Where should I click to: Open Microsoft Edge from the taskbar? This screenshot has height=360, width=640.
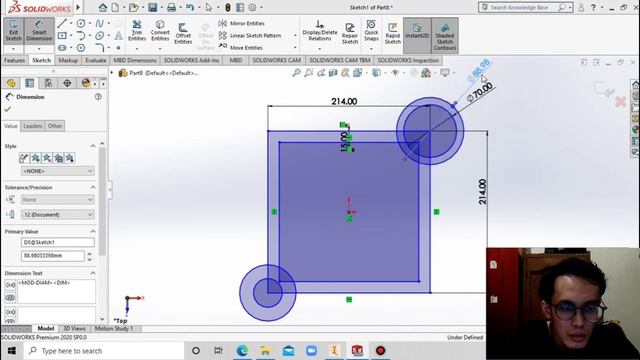click(242, 351)
